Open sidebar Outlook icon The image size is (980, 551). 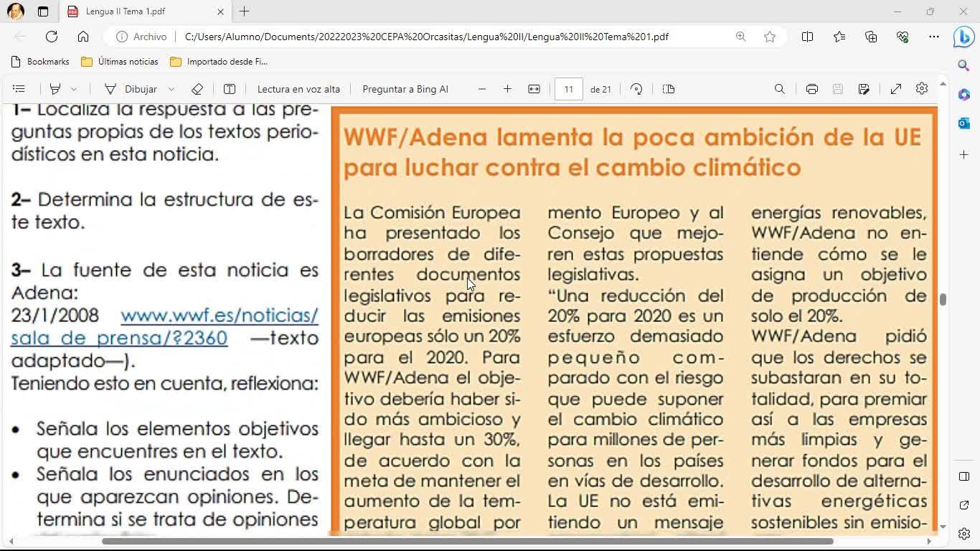click(x=963, y=123)
